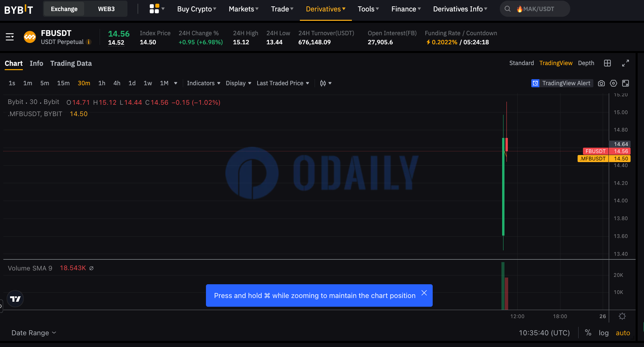Switch to the Trading Data tab
The width and height of the screenshot is (644, 347).
coord(71,63)
